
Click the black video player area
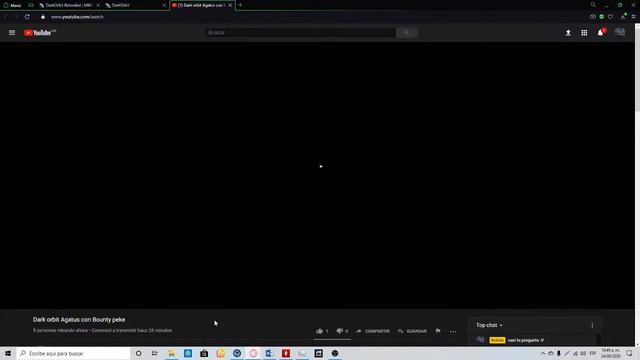pos(317,176)
